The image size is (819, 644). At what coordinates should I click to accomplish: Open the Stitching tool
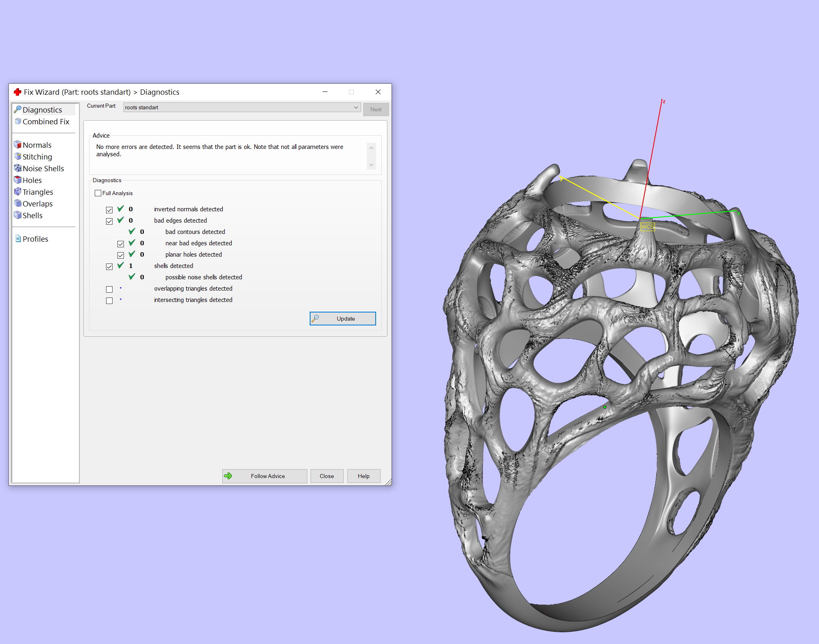pos(37,157)
